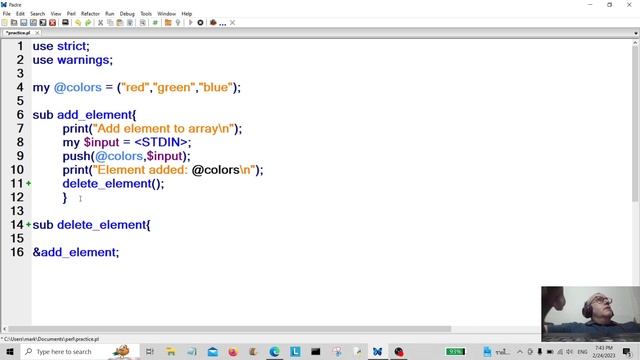Viewport: 640px width, 360px height.
Task: Click on 'sub delete_element{' on line 14
Action: tap(91, 225)
